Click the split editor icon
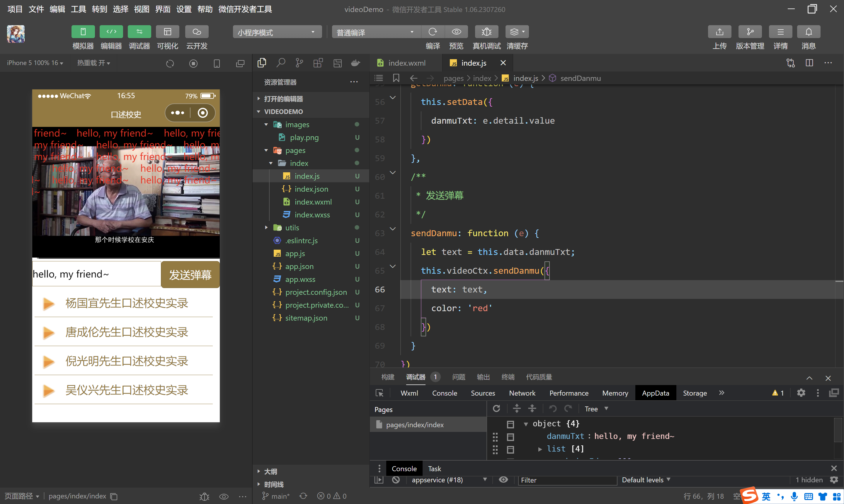The width and height of the screenshot is (844, 504). (809, 63)
